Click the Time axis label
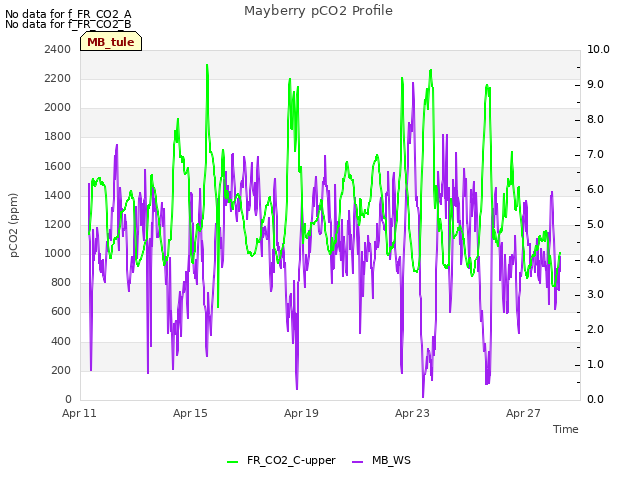 (x=565, y=429)
